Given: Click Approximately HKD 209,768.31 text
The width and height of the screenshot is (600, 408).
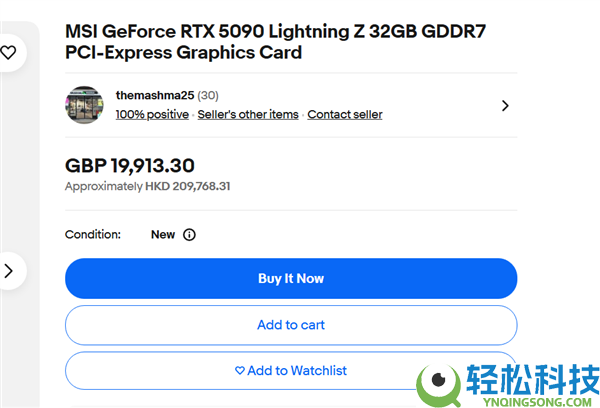Looking at the screenshot, I should point(147,186).
